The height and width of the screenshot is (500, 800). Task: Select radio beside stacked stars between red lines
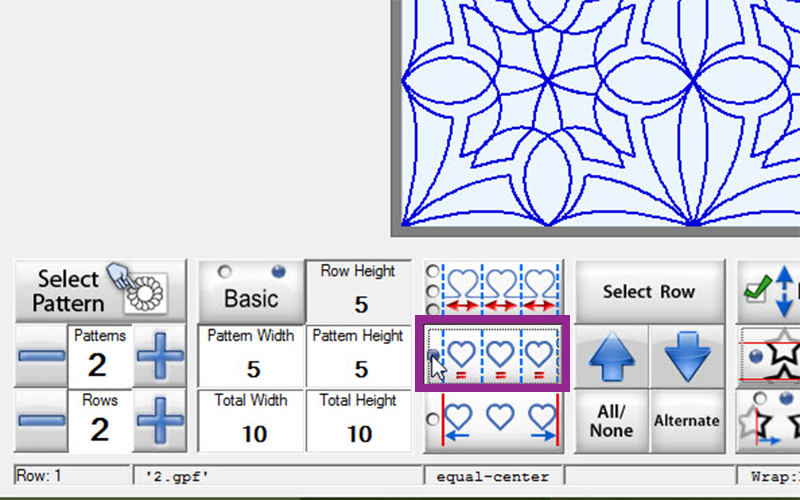pyautogui.click(x=756, y=356)
